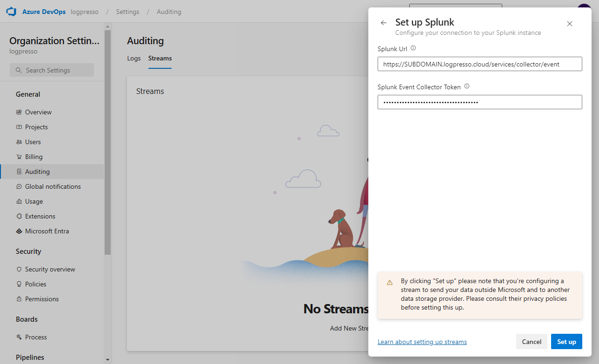This screenshot has height=364, width=599.
Task: Click the Billing cart icon
Action: 19,157
